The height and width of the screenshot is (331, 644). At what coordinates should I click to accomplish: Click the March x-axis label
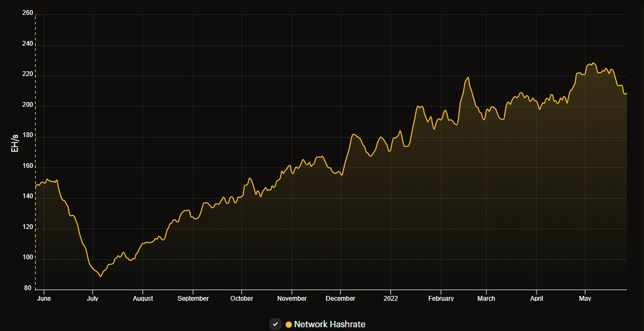(x=486, y=299)
